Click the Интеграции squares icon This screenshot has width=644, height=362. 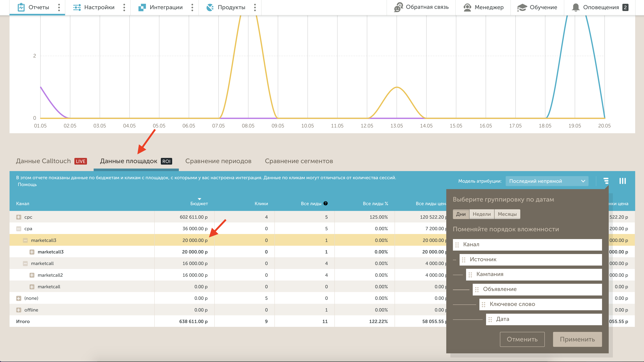[x=142, y=7]
